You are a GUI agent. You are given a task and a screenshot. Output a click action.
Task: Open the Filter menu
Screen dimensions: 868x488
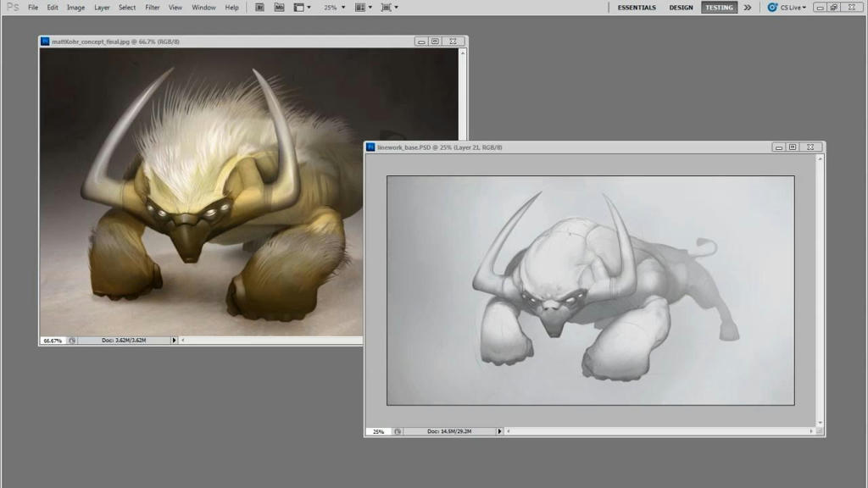coord(153,7)
